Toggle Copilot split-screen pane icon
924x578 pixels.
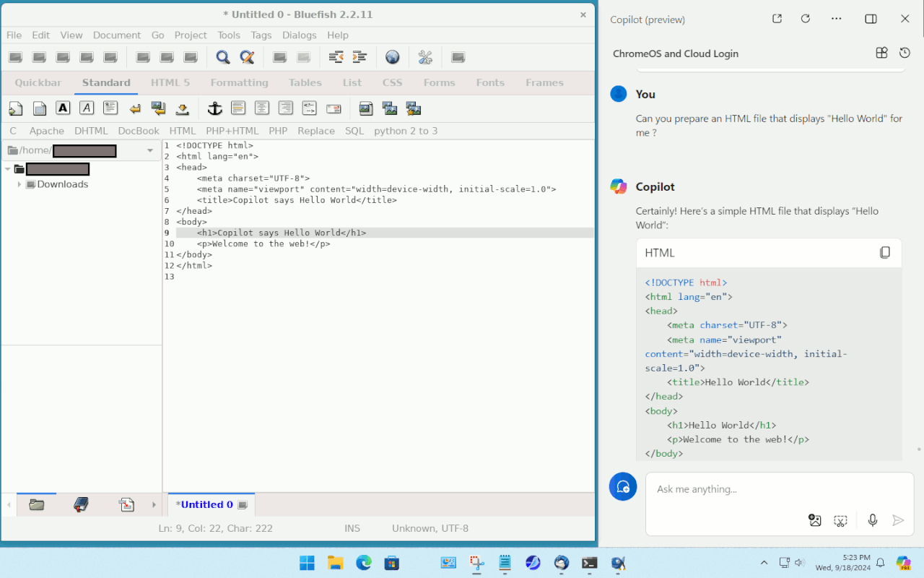(871, 19)
